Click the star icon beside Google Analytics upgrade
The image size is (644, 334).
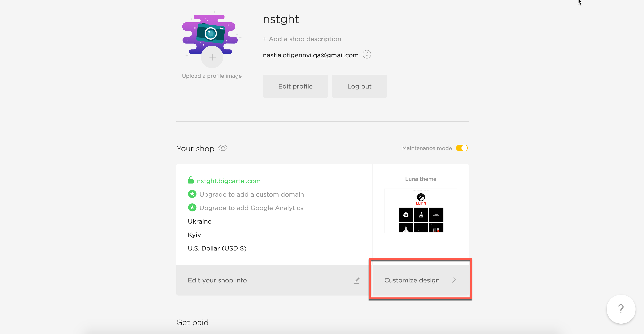click(192, 208)
